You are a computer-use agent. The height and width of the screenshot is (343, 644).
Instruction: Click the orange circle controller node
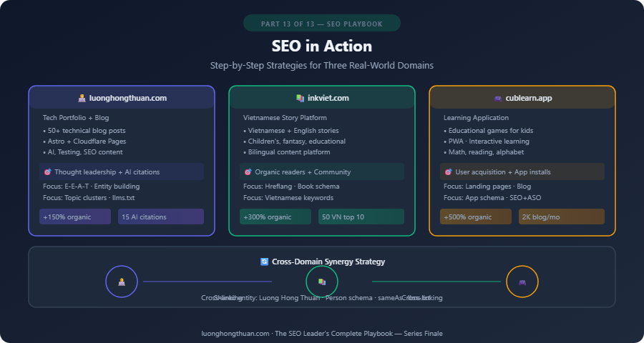click(522, 282)
